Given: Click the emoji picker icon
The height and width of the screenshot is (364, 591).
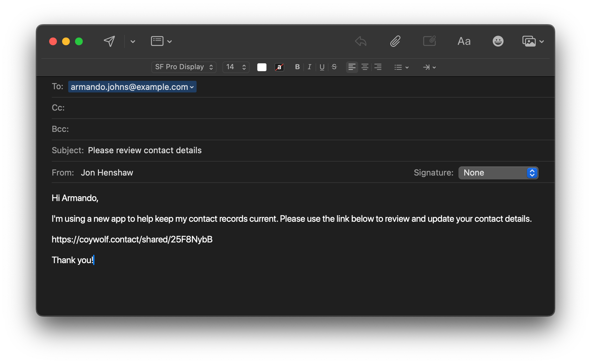Looking at the screenshot, I should (x=498, y=41).
